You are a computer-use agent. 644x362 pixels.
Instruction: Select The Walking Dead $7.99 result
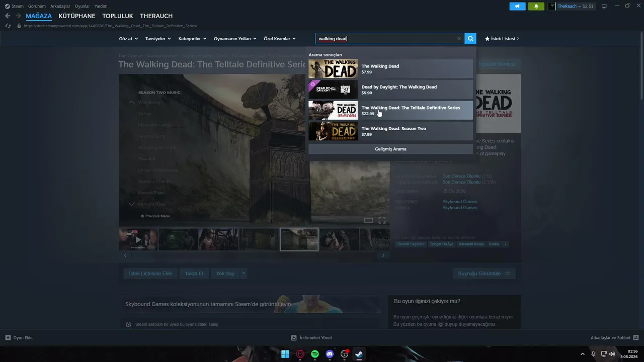tap(390, 69)
